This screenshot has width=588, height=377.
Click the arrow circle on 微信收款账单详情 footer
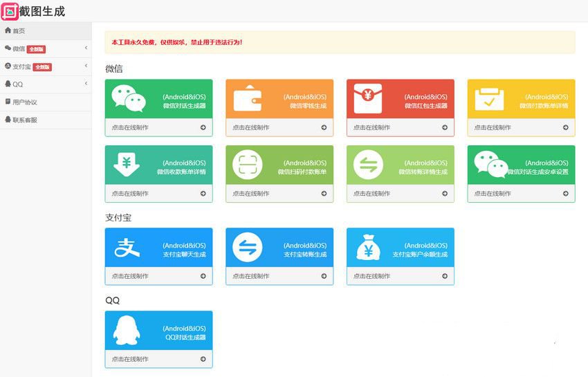click(203, 194)
